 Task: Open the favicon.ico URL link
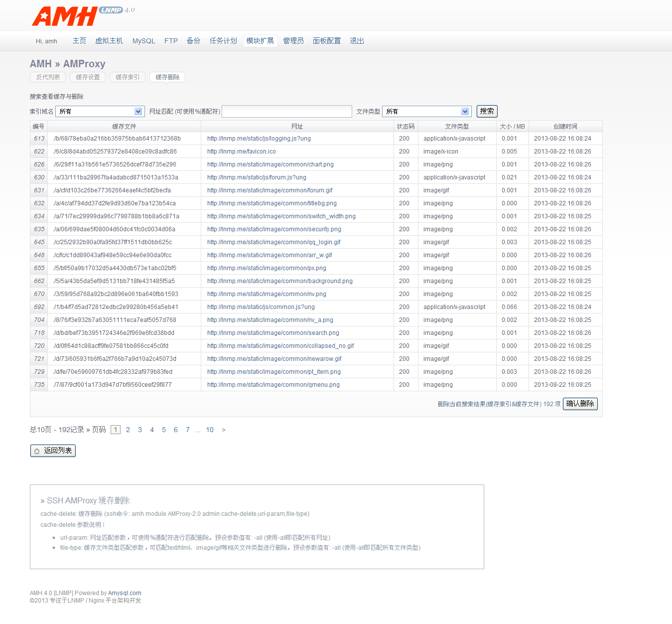tap(242, 152)
